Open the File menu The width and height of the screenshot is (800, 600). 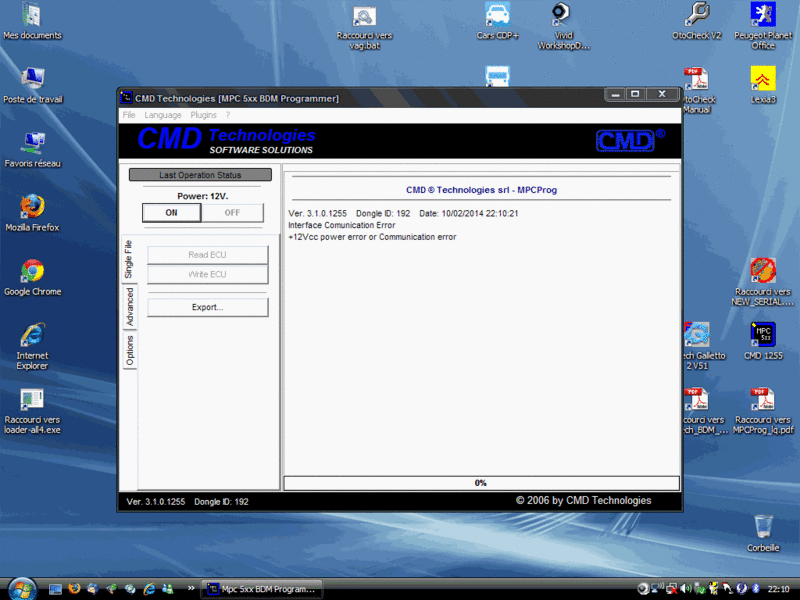[x=129, y=115]
